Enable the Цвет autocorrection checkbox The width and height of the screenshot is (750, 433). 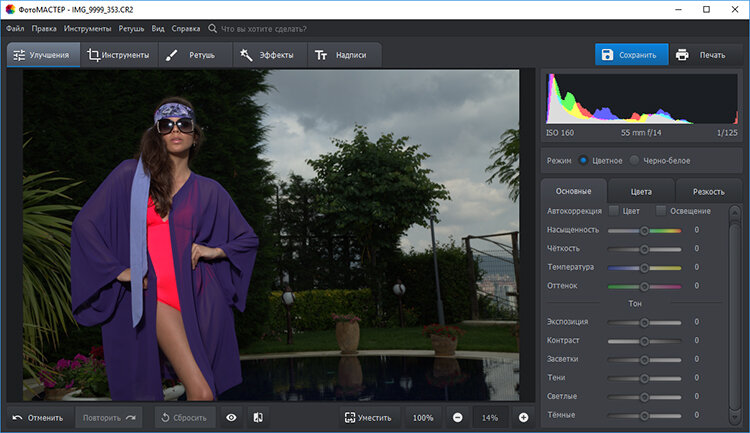[613, 211]
